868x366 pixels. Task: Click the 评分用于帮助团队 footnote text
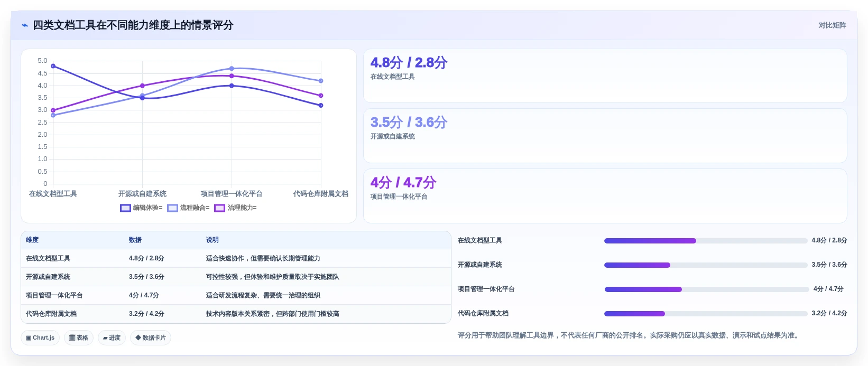coord(629,335)
